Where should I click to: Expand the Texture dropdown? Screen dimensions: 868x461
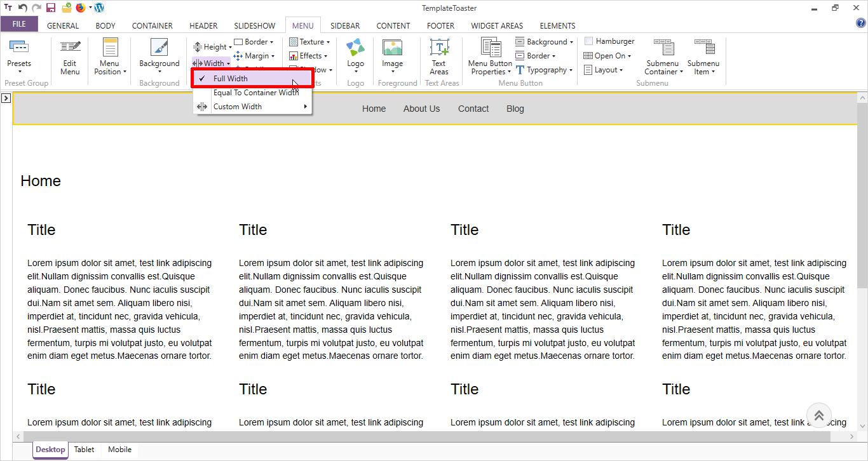click(310, 42)
